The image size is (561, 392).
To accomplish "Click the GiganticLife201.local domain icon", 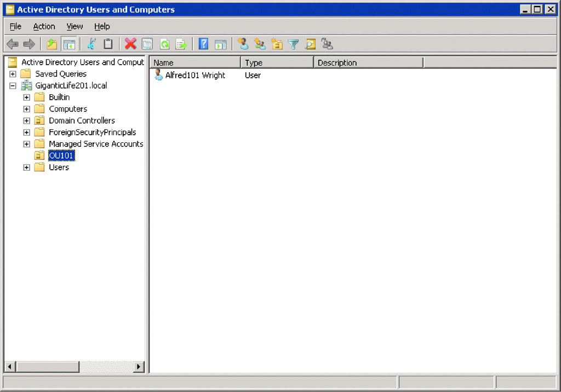I will click(x=26, y=85).
